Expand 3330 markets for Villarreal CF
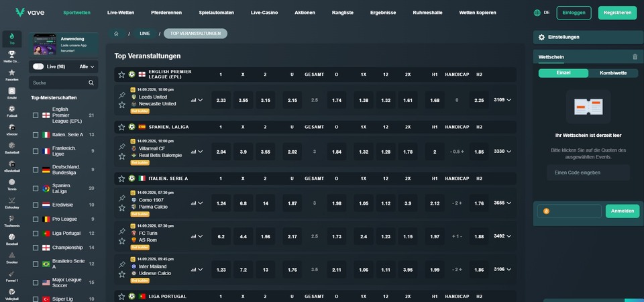Image resolution: width=644 pixels, height=302 pixels. pos(502,151)
